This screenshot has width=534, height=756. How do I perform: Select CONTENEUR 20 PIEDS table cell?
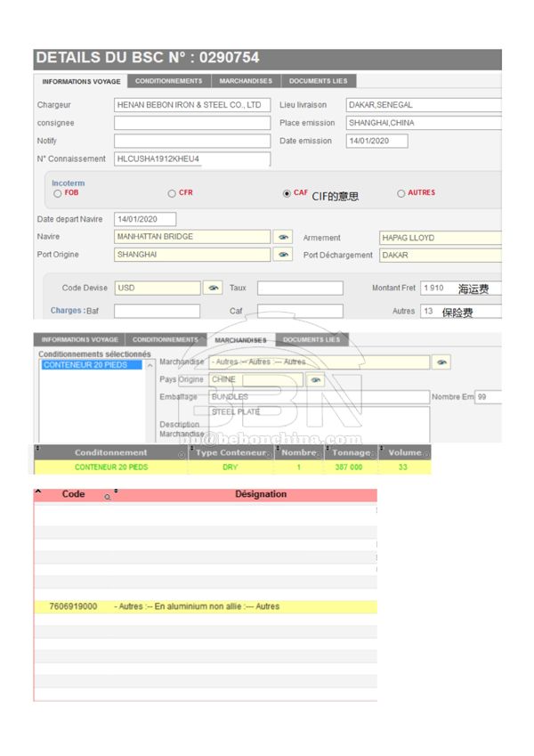coord(111,467)
